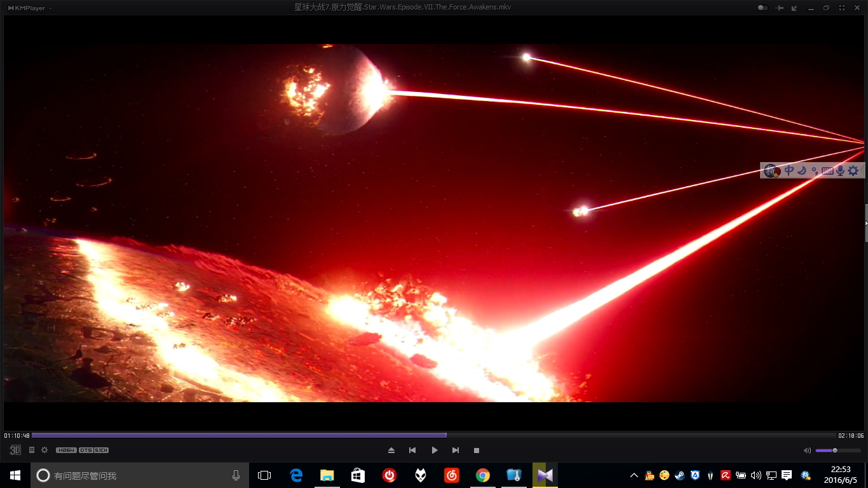Show hidden system tray icons

pyautogui.click(x=634, y=475)
